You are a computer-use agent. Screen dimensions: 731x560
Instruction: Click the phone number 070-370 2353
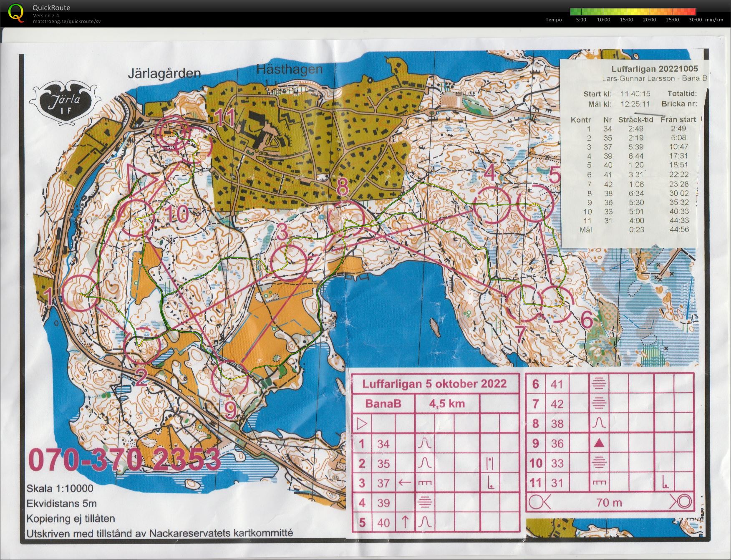click(124, 459)
